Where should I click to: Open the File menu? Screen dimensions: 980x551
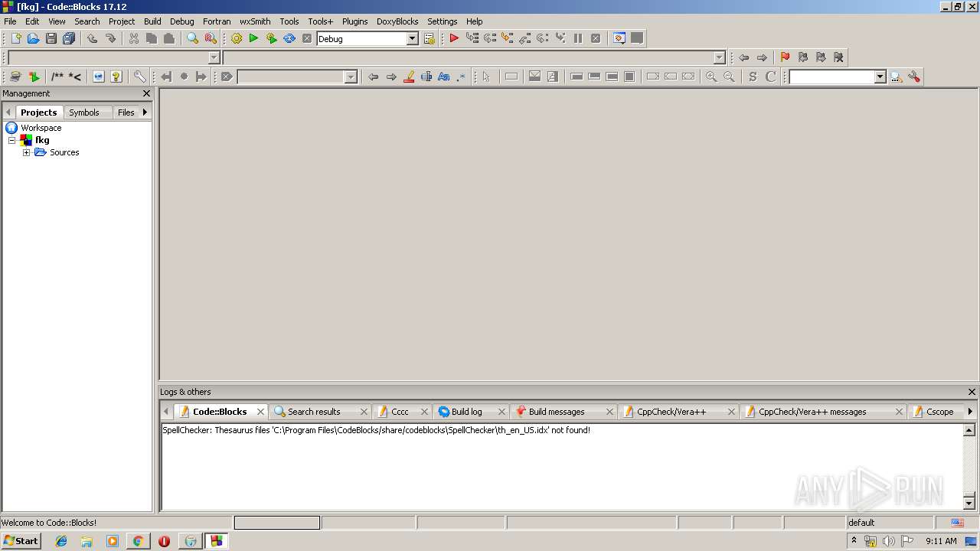10,21
